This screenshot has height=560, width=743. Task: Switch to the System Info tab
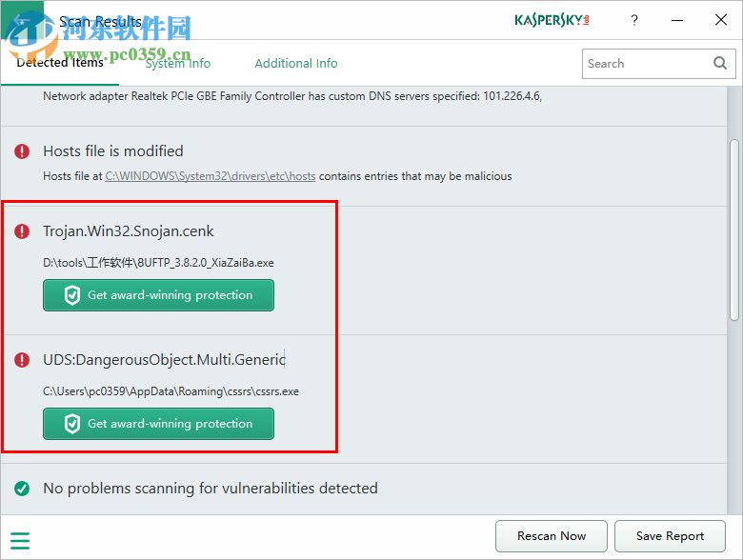(178, 63)
